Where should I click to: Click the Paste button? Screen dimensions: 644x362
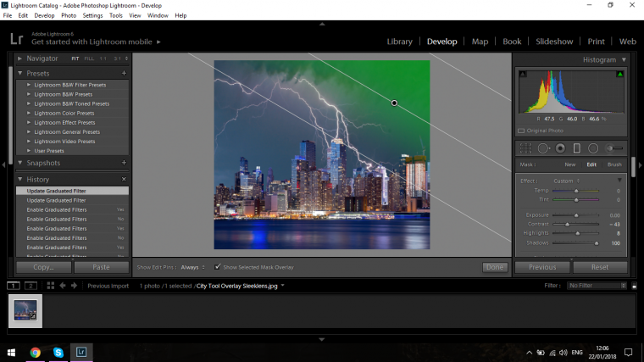(x=101, y=267)
